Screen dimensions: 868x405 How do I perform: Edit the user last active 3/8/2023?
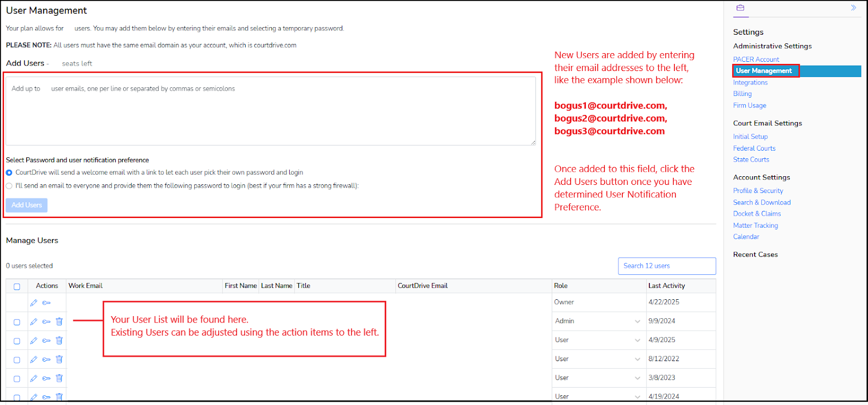(34, 379)
